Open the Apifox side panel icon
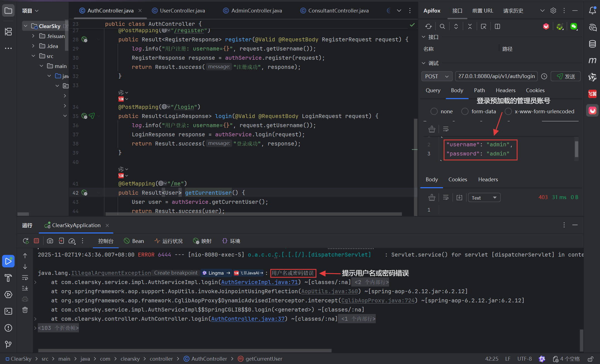This screenshot has height=364, width=600. [592, 111]
